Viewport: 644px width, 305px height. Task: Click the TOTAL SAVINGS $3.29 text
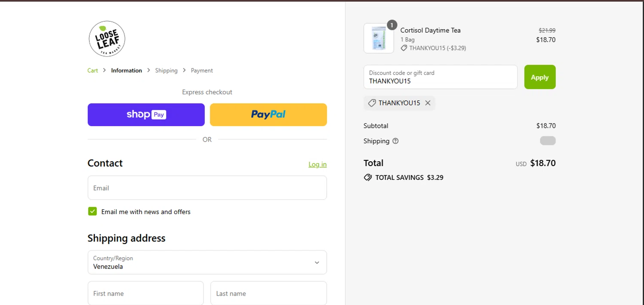coord(409,177)
